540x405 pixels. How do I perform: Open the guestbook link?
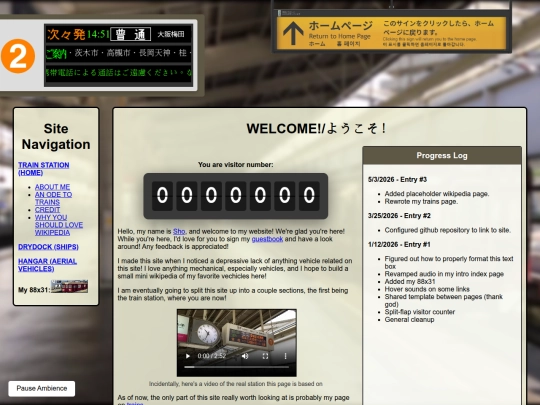point(267,239)
